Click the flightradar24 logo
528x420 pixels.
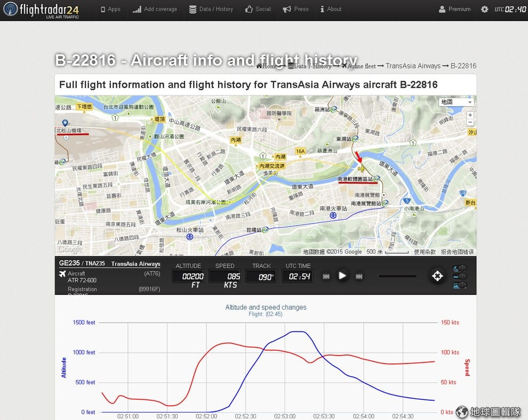click(41, 10)
